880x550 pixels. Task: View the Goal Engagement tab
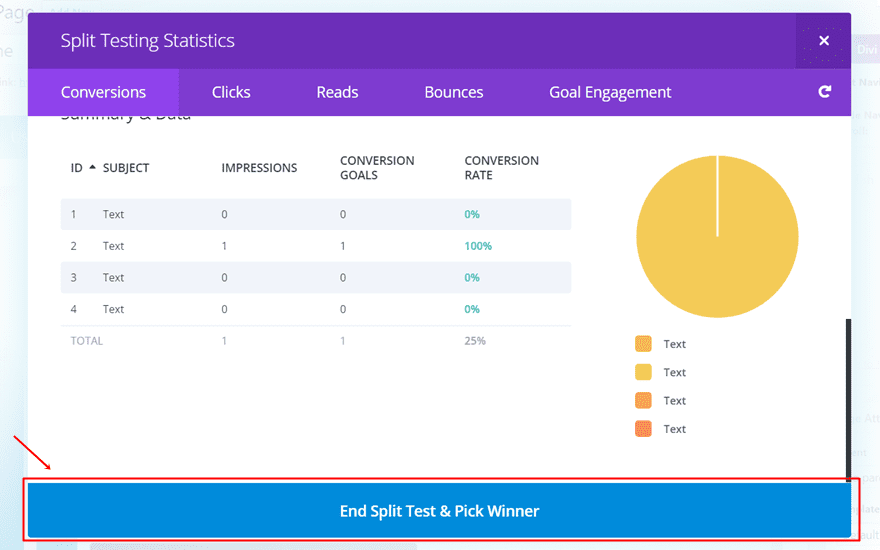(x=610, y=92)
